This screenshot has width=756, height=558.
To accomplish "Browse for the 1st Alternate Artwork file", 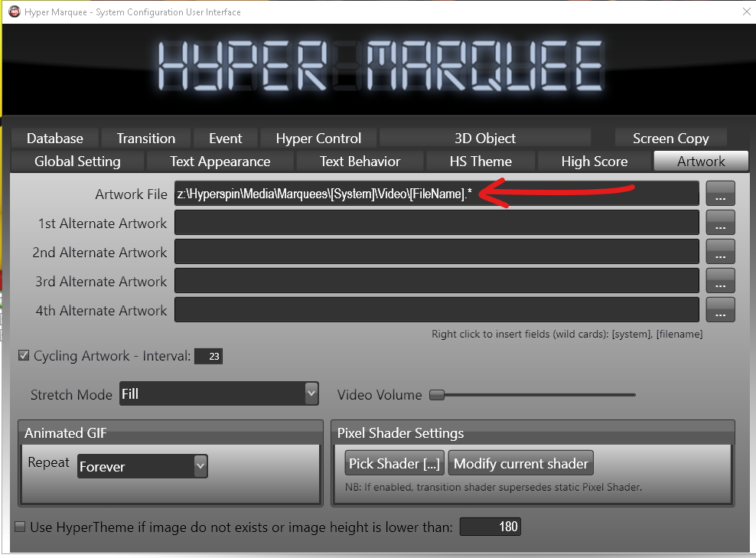I will pyautogui.click(x=720, y=222).
